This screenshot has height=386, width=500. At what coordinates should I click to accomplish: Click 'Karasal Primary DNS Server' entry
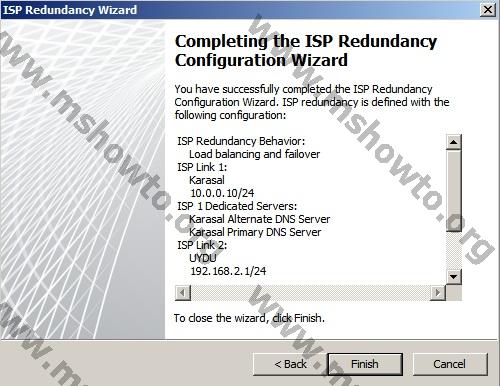coord(255,232)
